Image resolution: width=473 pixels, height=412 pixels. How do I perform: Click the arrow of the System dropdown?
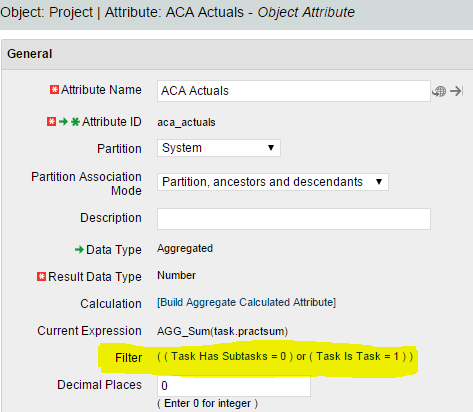(x=271, y=148)
